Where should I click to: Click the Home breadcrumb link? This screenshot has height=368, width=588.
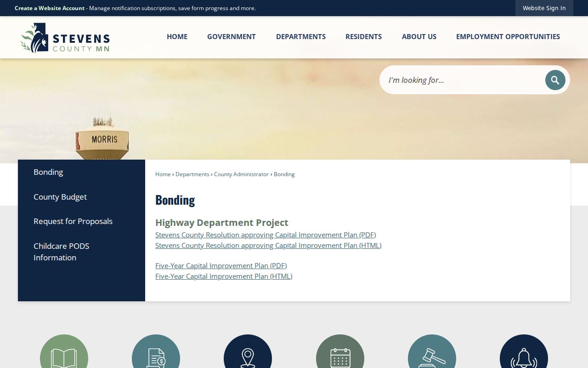point(163,174)
